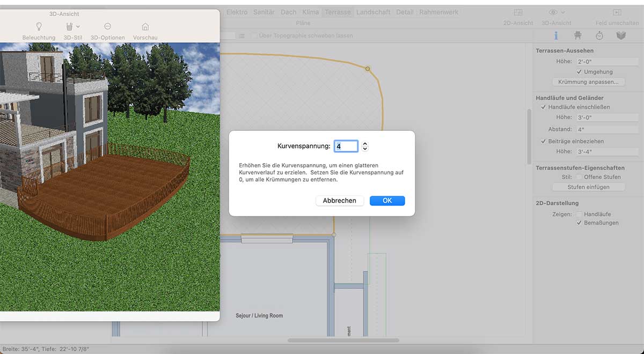This screenshot has height=354, width=644.
Task: Expand the 3D-Stil dropdown arrow
Action: pyautogui.click(x=78, y=27)
